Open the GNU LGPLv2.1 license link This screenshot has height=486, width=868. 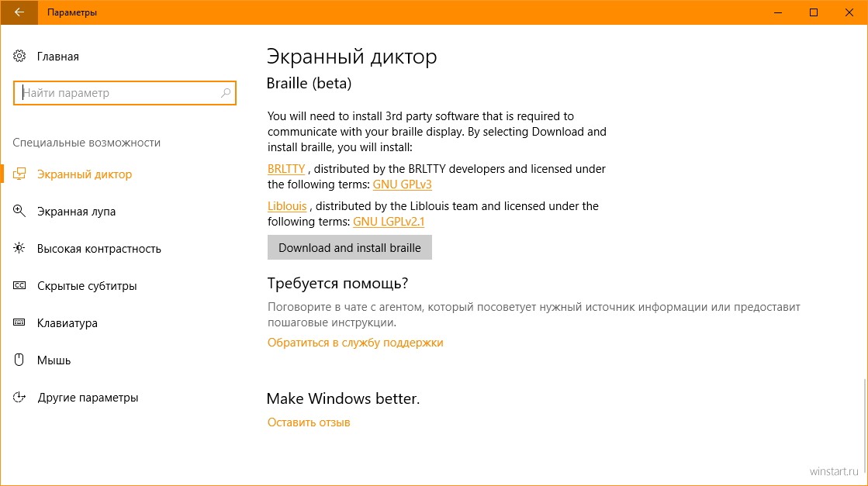tap(389, 221)
